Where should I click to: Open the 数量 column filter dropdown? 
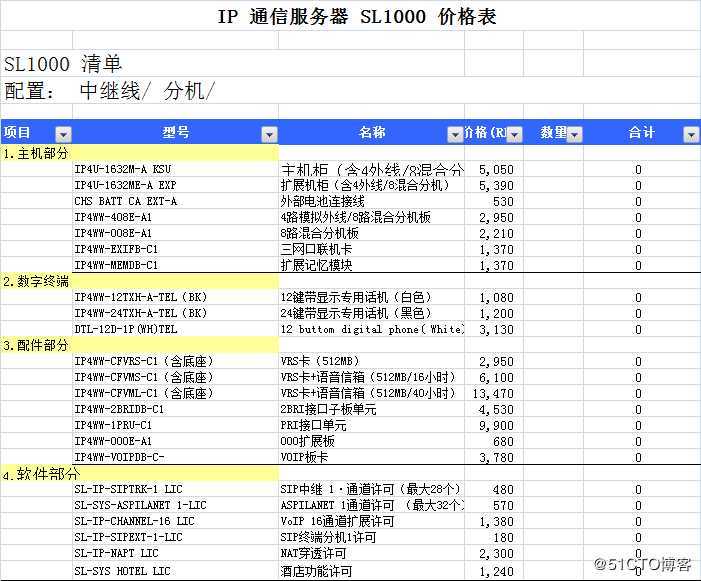pos(574,134)
